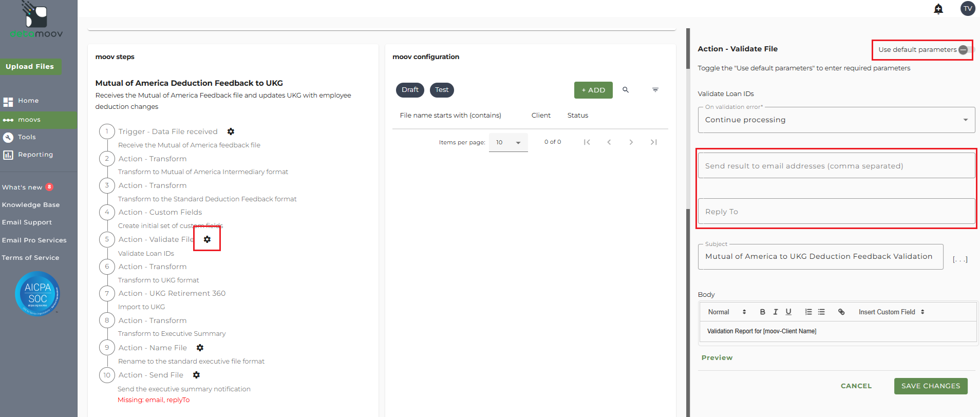Image resolution: width=980 pixels, height=417 pixels.
Task: Click the Reply To field
Action: 836,211
